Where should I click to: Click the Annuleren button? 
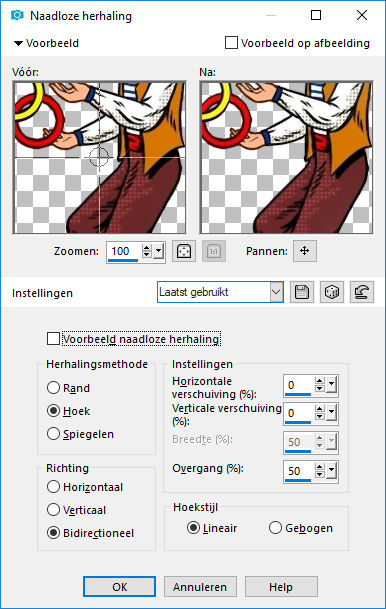tap(200, 587)
